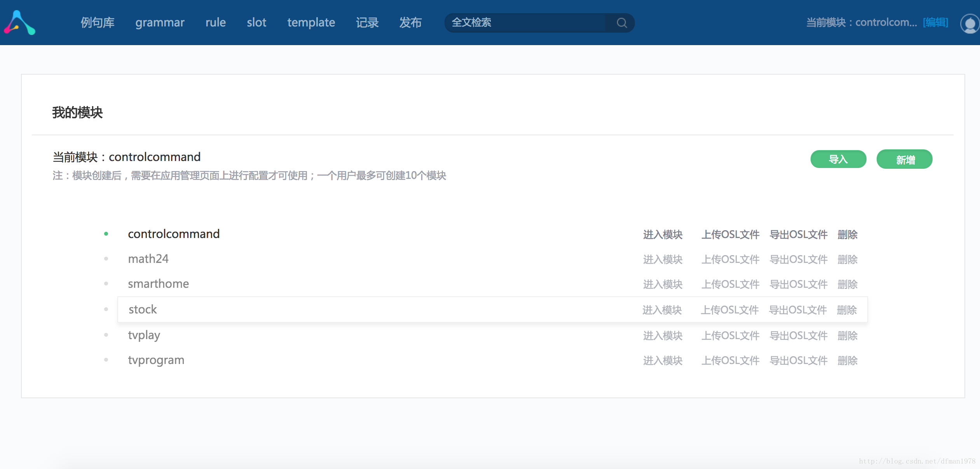Click the current module label in header
This screenshot has width=980, height=469.
click(861, 22)
